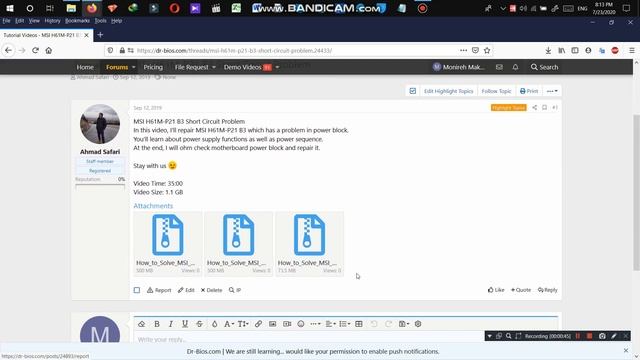Screen dimensions: 640x360
Task: Open the Monireh Mak... user account menu
Action: (x=459, y=67)
